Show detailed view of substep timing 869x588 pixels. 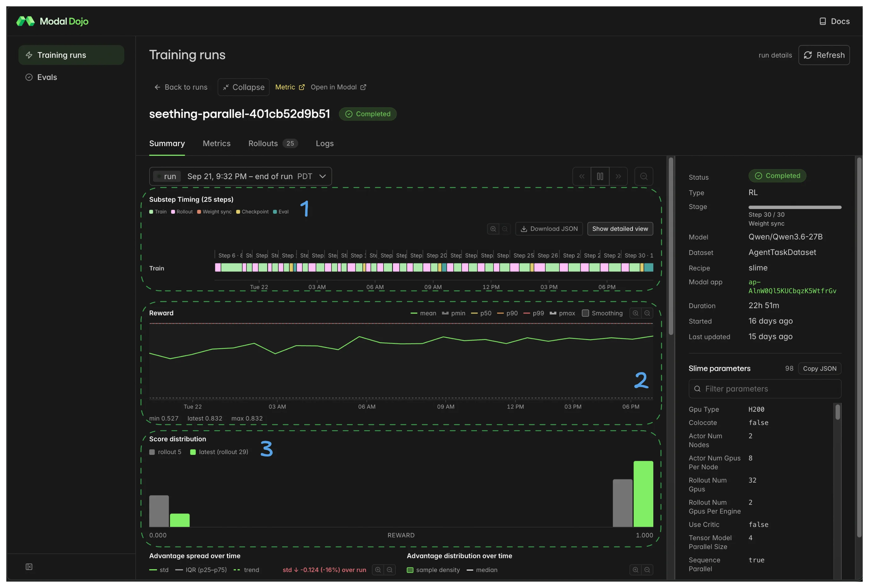(620, 229)
